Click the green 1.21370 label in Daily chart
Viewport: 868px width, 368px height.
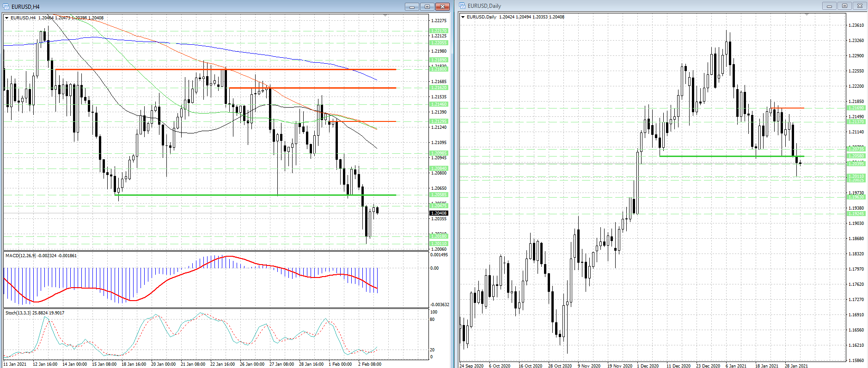[856, 122]
